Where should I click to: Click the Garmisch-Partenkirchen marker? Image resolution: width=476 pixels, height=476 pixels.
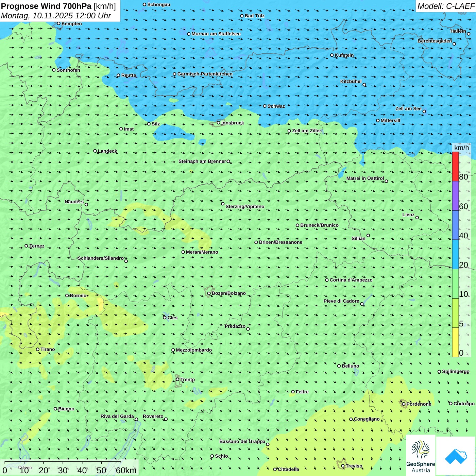point(174,74)
